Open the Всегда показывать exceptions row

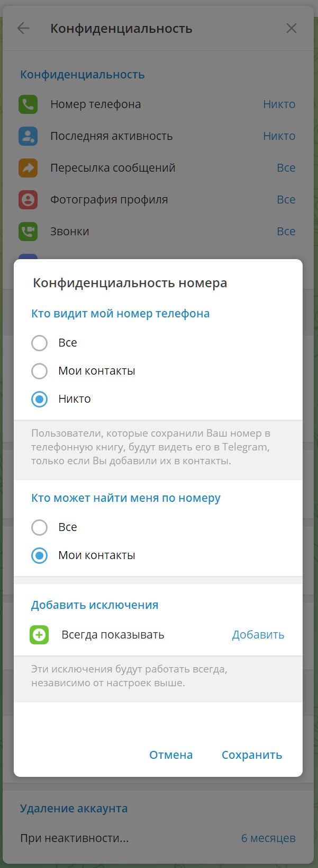(158, 635)
